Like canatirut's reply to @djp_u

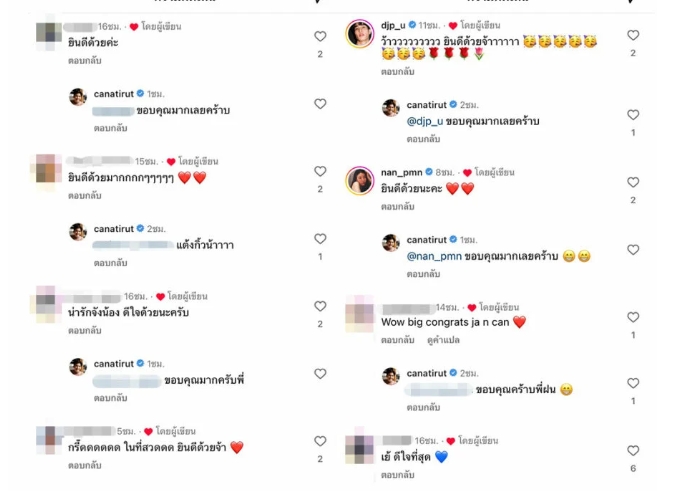633,115
